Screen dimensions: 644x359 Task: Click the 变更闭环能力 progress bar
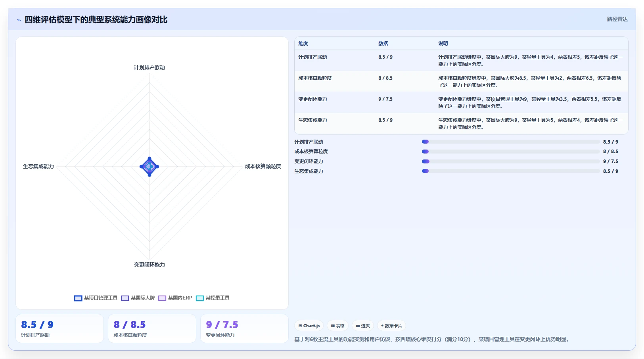point(511,161)
